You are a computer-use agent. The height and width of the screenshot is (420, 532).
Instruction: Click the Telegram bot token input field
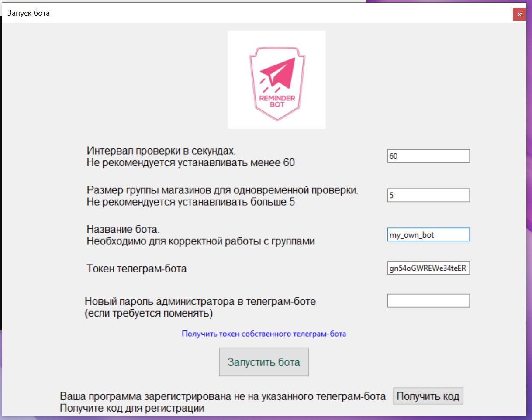pos(428,268)
